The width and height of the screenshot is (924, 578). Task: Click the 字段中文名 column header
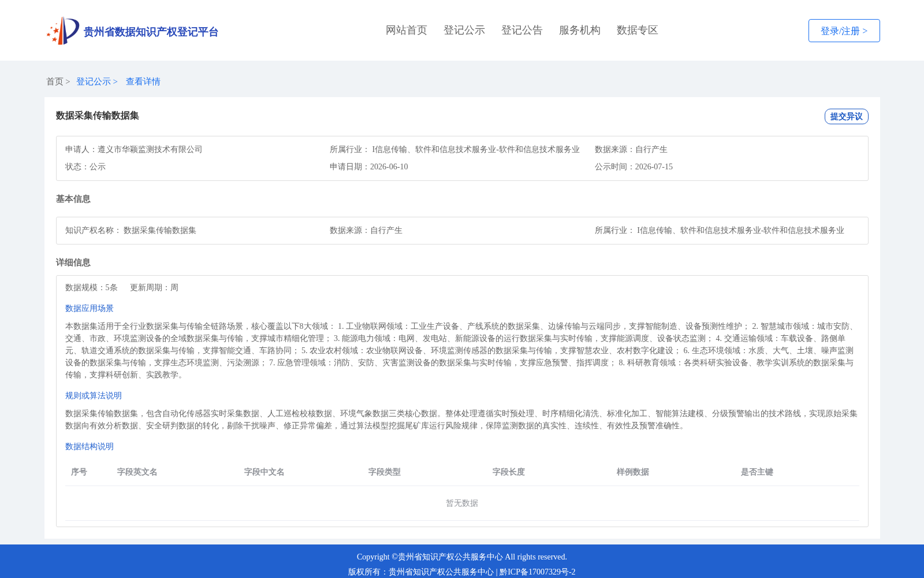coord(264,472)
